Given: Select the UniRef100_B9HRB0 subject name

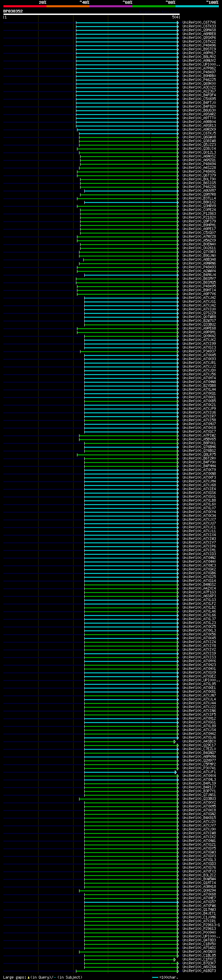Looking at the screenshot, I should point(199,76).
